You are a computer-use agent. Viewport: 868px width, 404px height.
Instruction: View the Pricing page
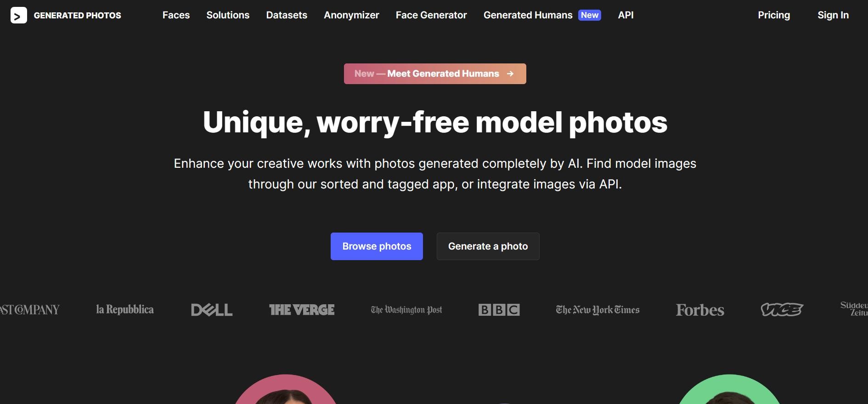pyautogui.click(x=774, y=15)
